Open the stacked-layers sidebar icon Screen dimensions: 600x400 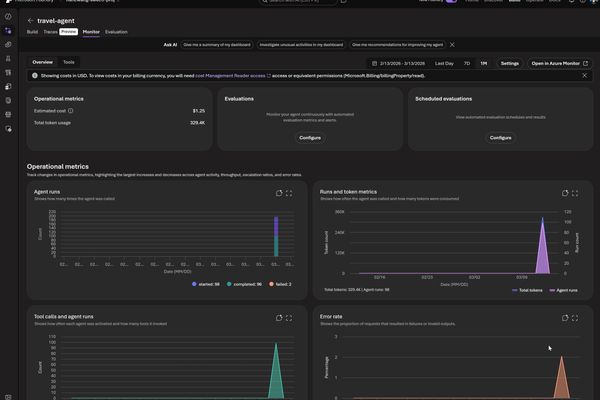[x=8, y=114]
